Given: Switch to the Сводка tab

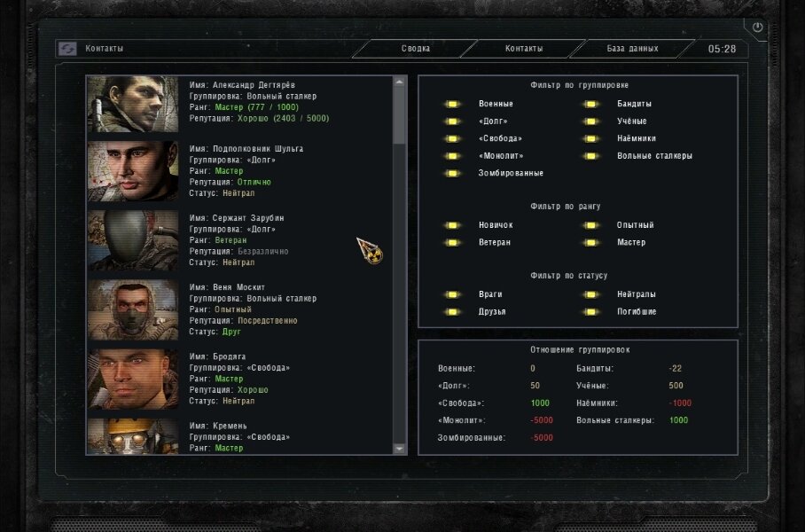Looking at the screenshot, I should point(415,49).
